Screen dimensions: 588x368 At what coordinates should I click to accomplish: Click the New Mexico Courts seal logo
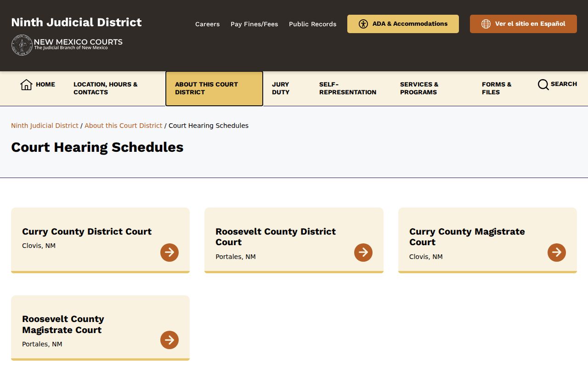tap(22, 45)
